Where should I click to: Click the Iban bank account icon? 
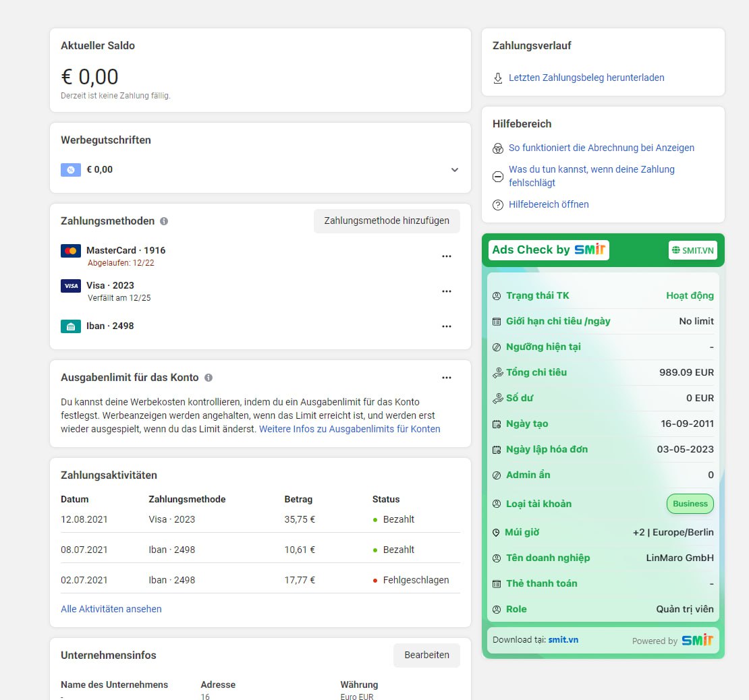pyautogui.click(x=70, y=326)
